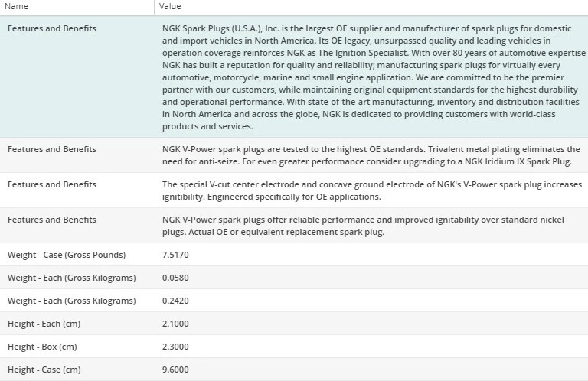Click the 9.6000 height value
588x381 pixels.
(x=175, y=370)
